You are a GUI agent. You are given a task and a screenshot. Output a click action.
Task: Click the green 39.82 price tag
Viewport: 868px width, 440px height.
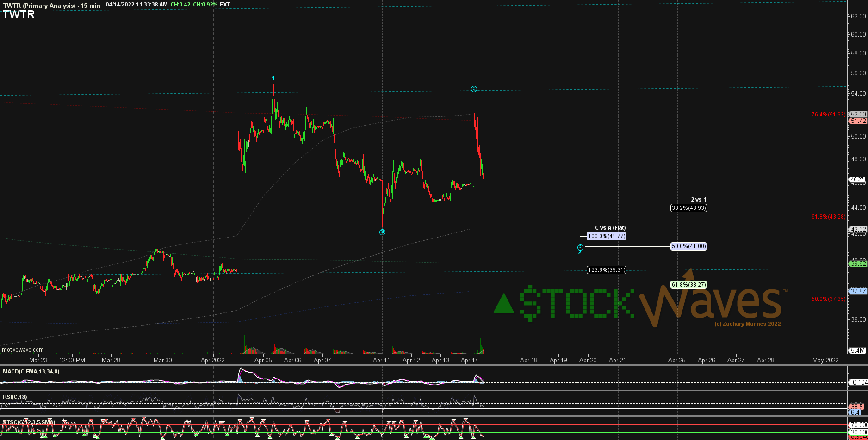[858, 263]
